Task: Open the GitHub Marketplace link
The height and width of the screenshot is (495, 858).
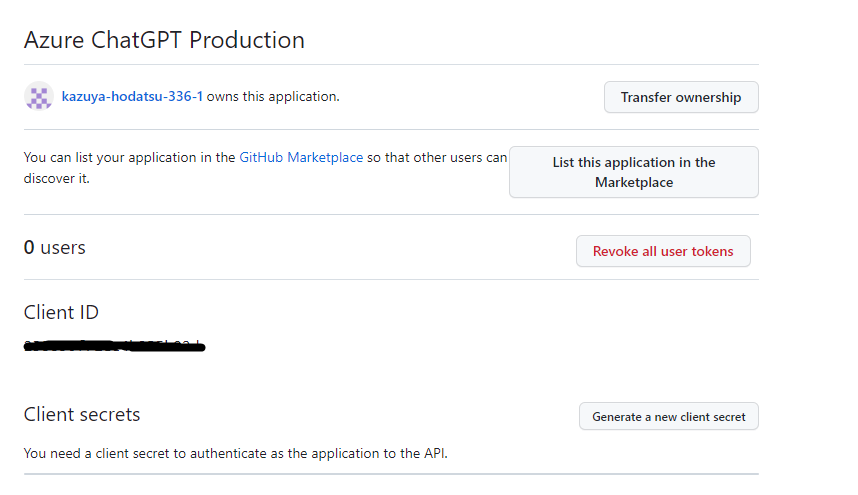Action: pyautogui.click(x=301, y=157)
